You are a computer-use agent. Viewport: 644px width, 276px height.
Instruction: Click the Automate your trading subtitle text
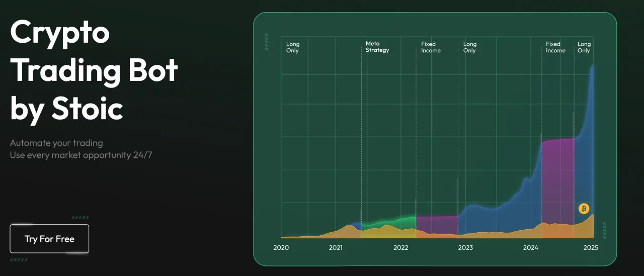click(x=56, y=143)
